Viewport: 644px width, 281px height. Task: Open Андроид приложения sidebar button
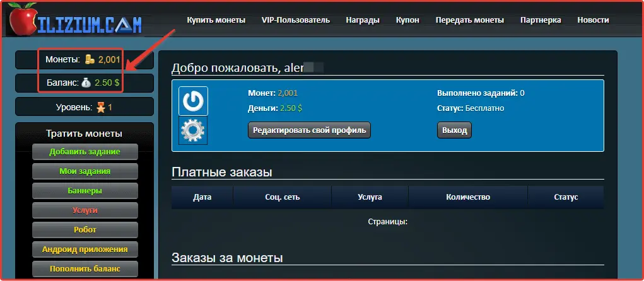[x=85, y=249]
